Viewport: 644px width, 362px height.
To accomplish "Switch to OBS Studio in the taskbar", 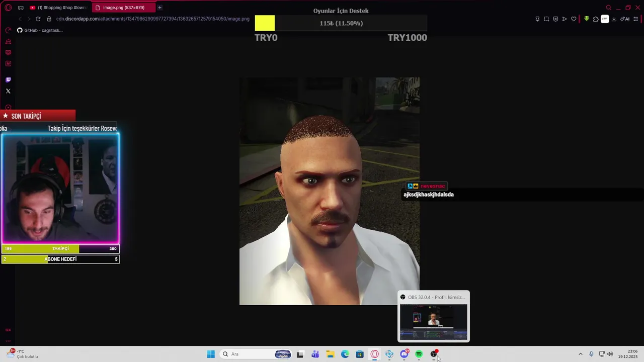I will click(x=434, y=354).
